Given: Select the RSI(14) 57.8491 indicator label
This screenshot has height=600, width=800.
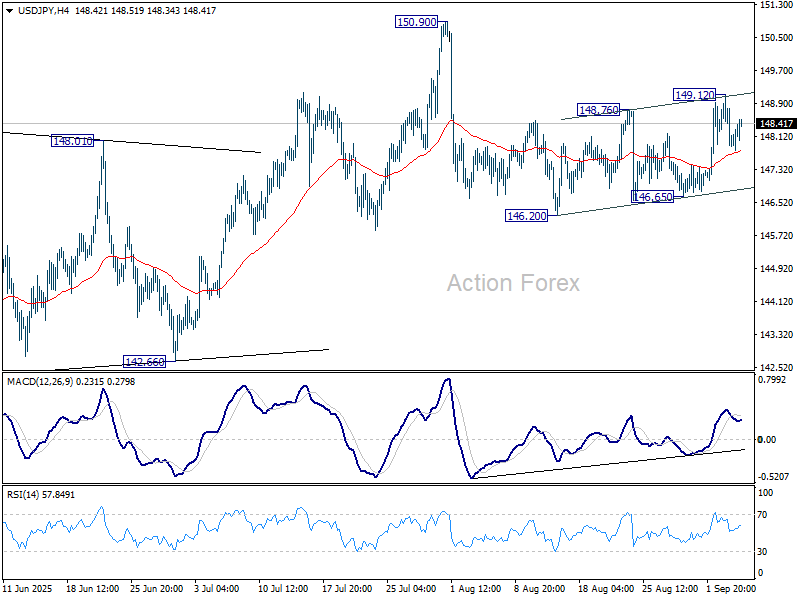Looking at the screenshot, I should [x=40, y=495].
